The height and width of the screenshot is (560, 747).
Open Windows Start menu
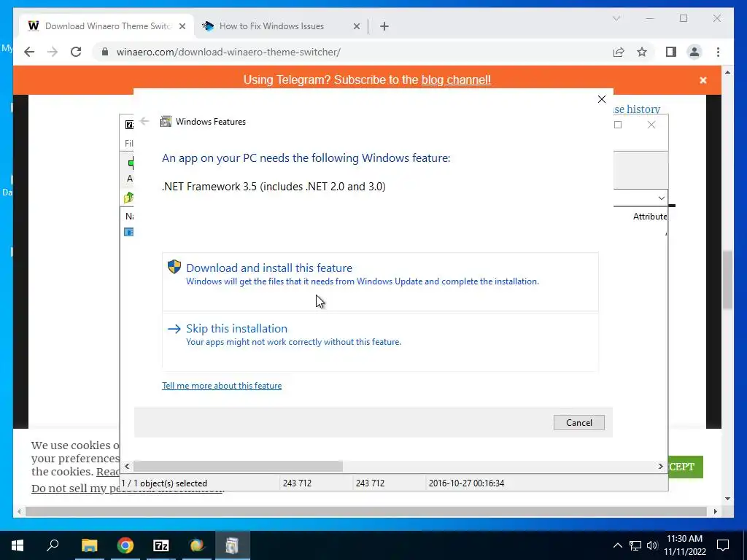[18, 545]
